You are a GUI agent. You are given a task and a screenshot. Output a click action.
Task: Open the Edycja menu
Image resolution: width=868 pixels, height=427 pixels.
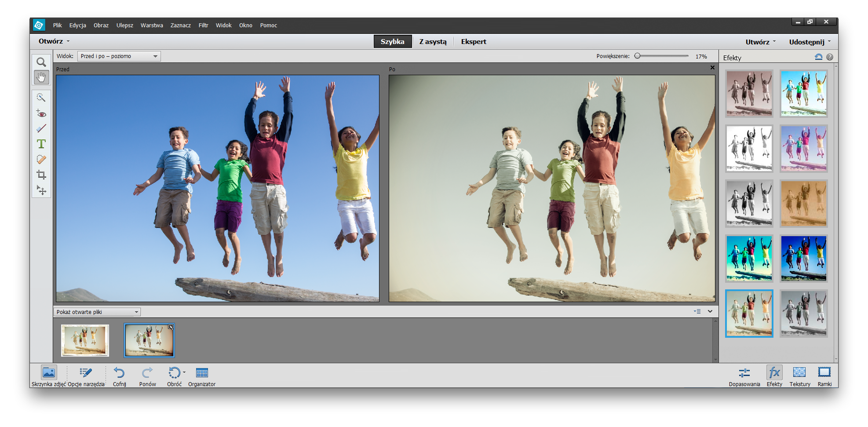(x=77, y=25)
